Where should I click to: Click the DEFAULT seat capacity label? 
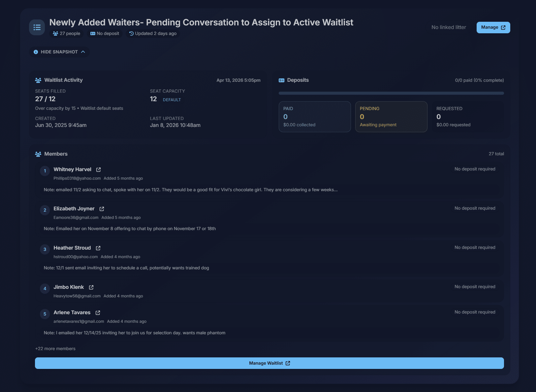[x=172, y=100]
